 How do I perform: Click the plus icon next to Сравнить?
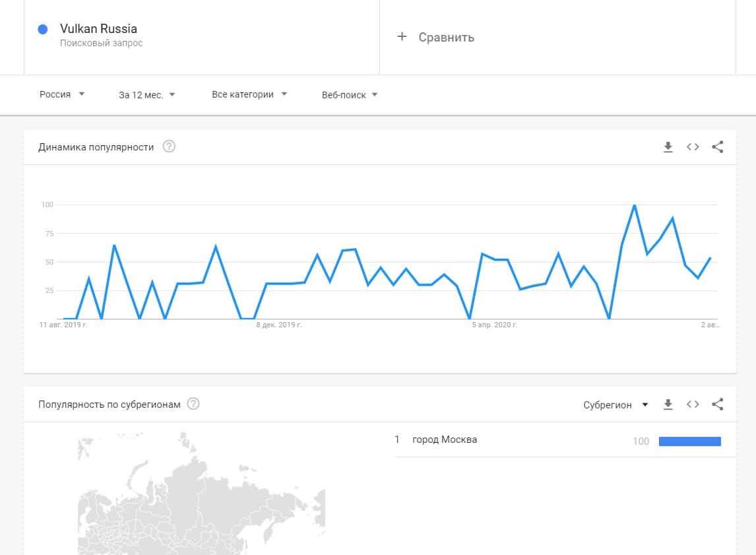(x=402, y=37)
